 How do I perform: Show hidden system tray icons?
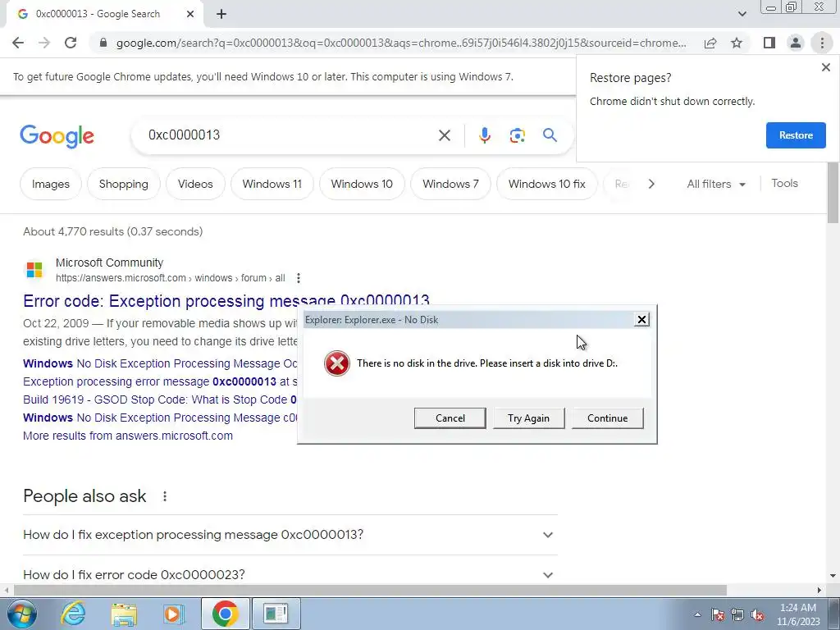(x=697, y=614)
